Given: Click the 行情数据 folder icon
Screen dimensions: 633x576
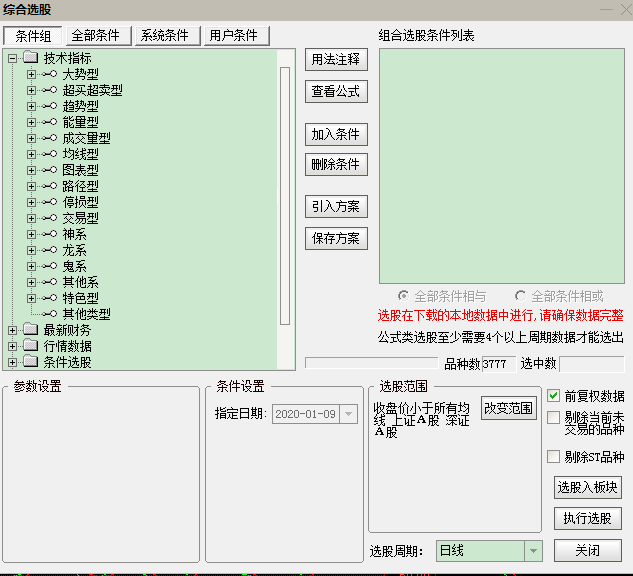Looking at the screenshot, I should tap(30, 346).
